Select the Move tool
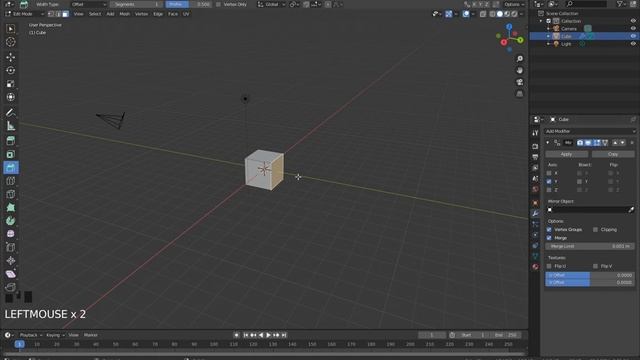 click(x=11, y=57)
